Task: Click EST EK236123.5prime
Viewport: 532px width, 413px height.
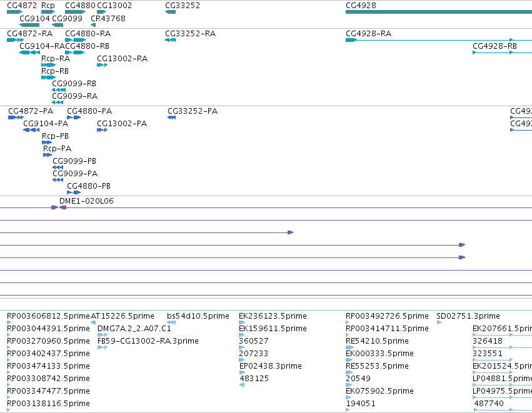Action: (273, 316)
